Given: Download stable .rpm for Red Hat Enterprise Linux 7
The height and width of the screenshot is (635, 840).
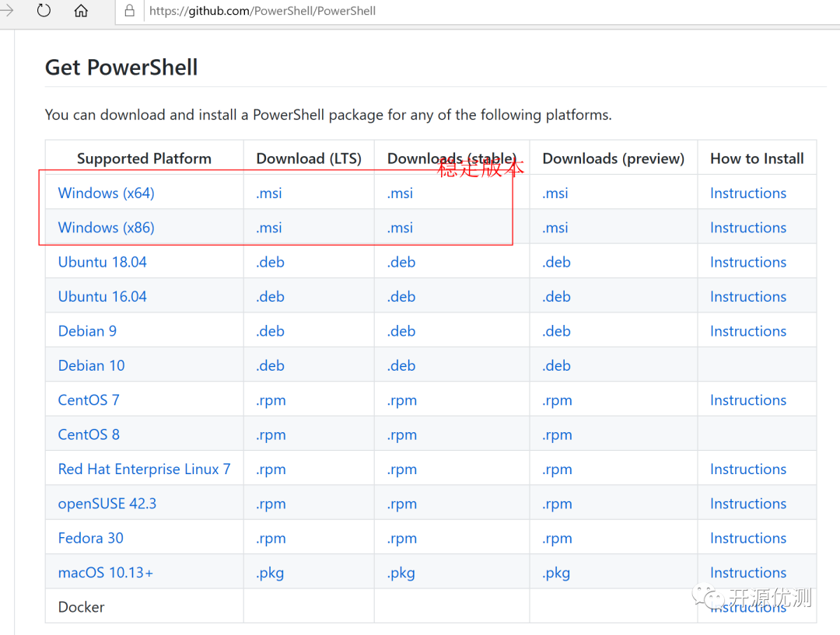Looking at the screenshot, I should [402, 470].
